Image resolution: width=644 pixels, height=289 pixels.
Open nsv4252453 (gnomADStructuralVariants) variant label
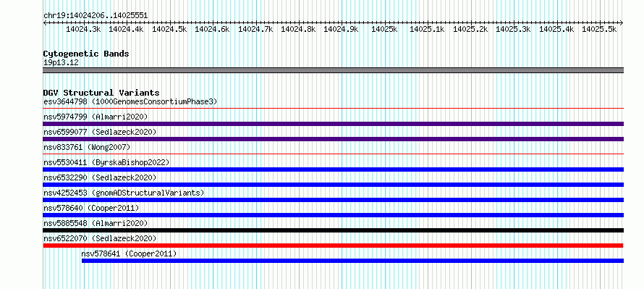coord(124,193)
